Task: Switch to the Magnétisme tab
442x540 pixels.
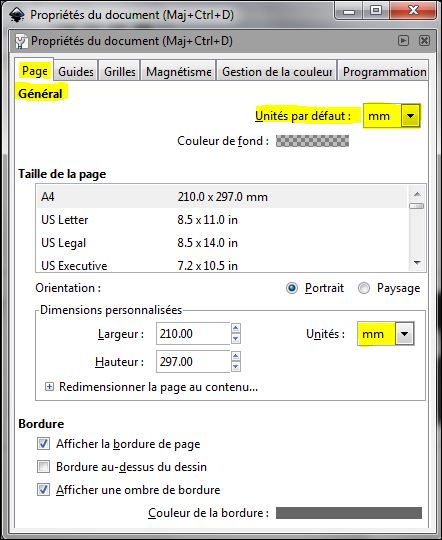Action: click(x=178, y=72)
